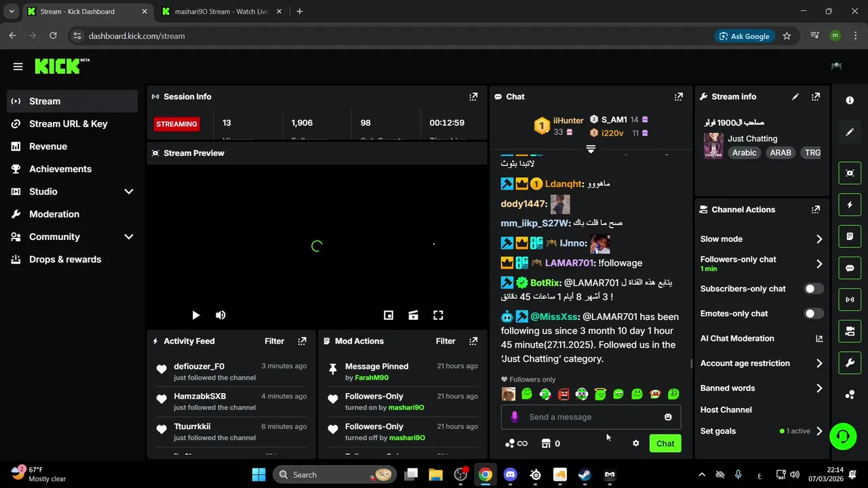Image resolution: width=868 pixels, height=488 pixels.
Task: Open mini player from stream preview
Action: 389,315
